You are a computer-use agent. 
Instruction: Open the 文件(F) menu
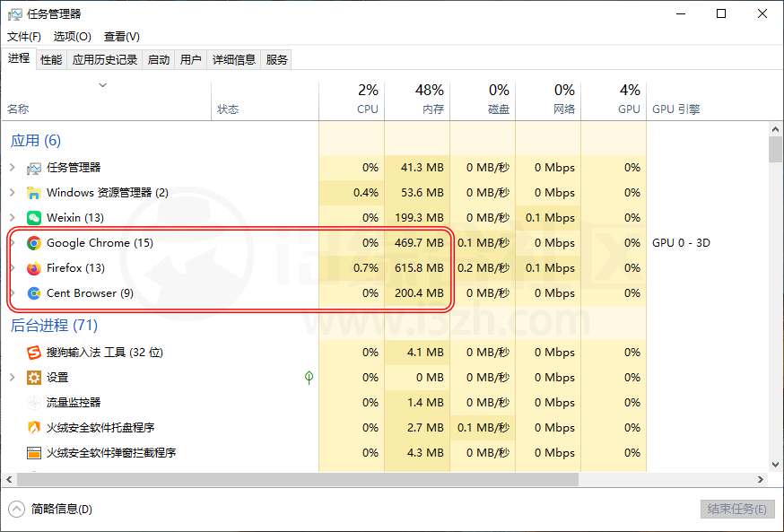[24, 37]
